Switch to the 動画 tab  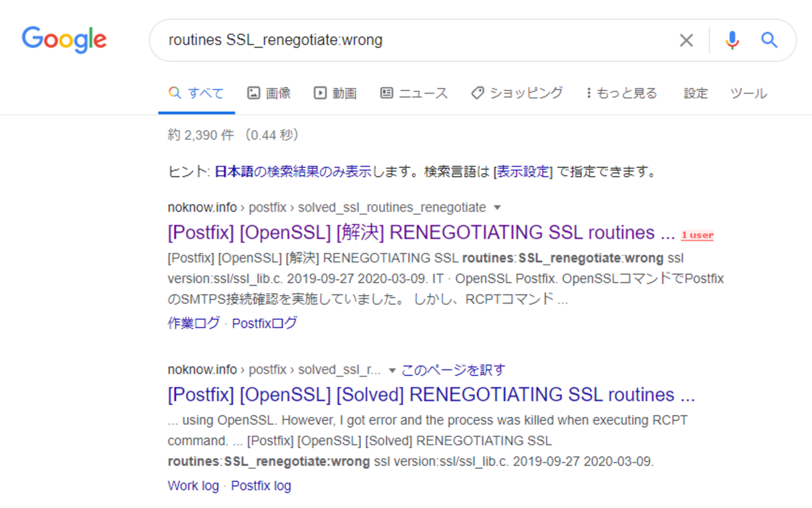335,93
